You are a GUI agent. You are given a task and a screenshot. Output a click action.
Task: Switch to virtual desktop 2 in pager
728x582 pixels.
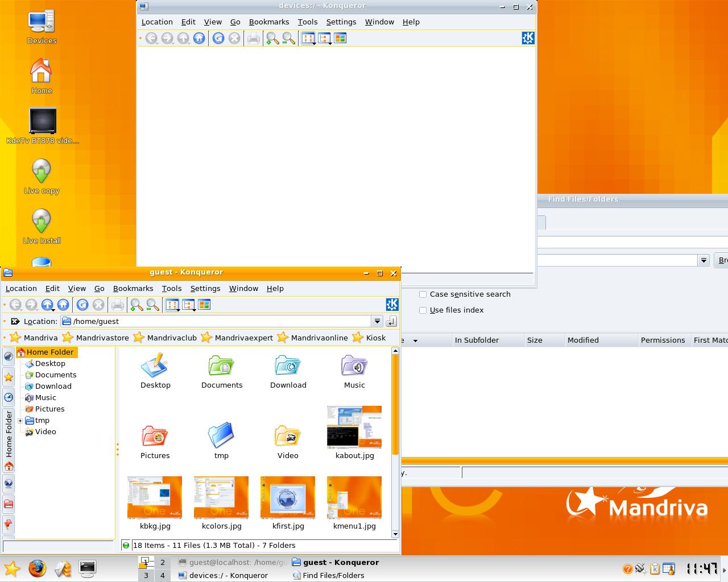pos(162,563)
